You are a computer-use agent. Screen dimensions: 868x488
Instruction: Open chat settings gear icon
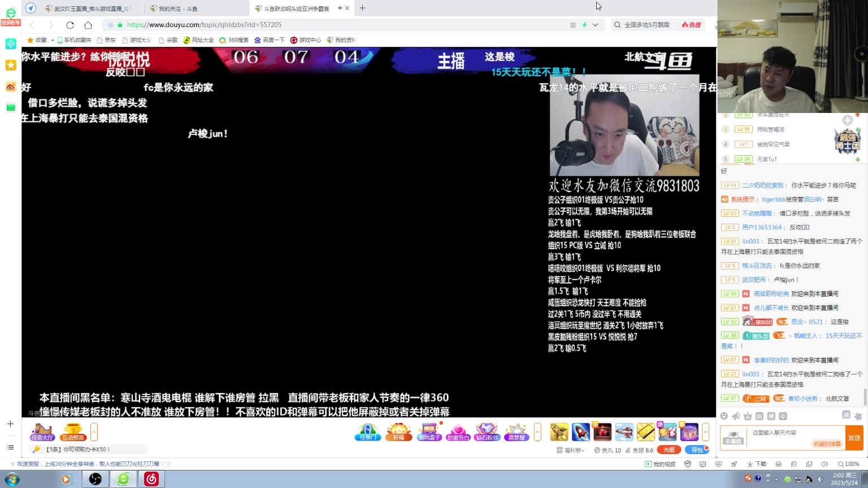point(858,416)
